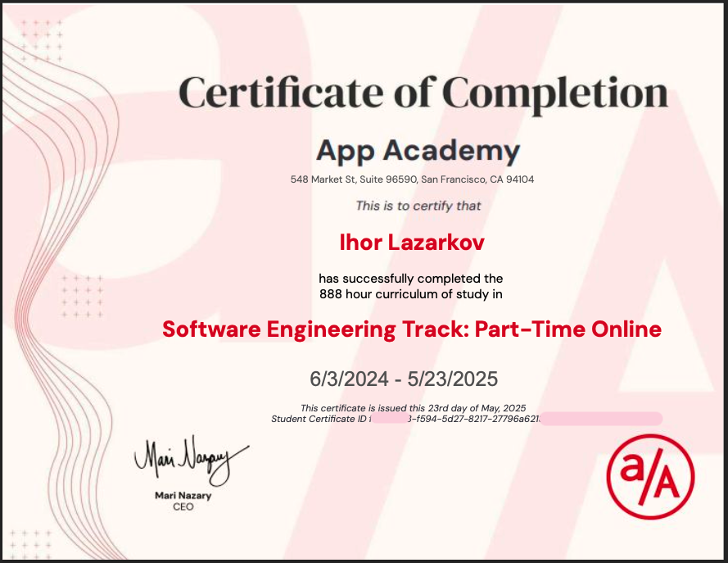
Task: Click the 'has successfully completed the' line
Action: point(410,279)
